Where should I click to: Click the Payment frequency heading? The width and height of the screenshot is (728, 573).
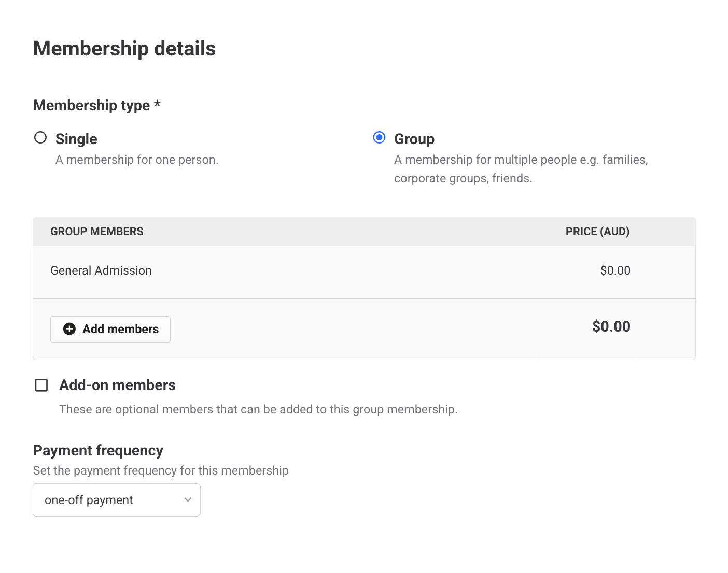click(98, 451)
